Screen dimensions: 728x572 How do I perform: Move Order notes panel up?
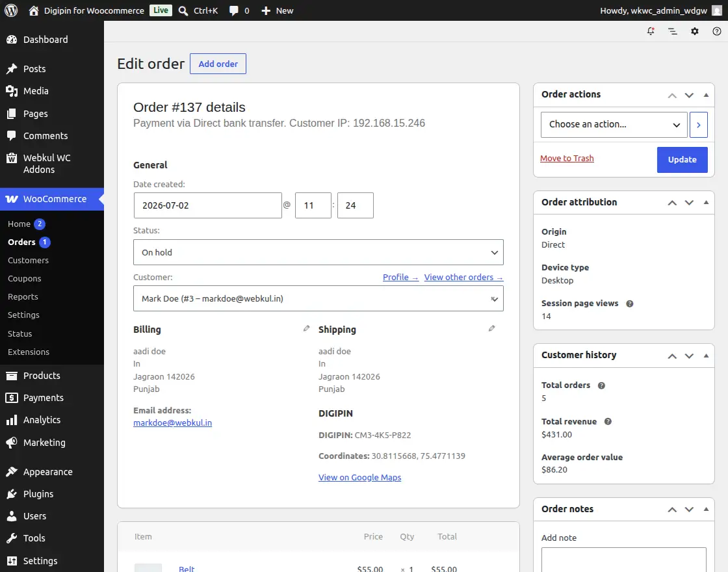pos(672,510)
